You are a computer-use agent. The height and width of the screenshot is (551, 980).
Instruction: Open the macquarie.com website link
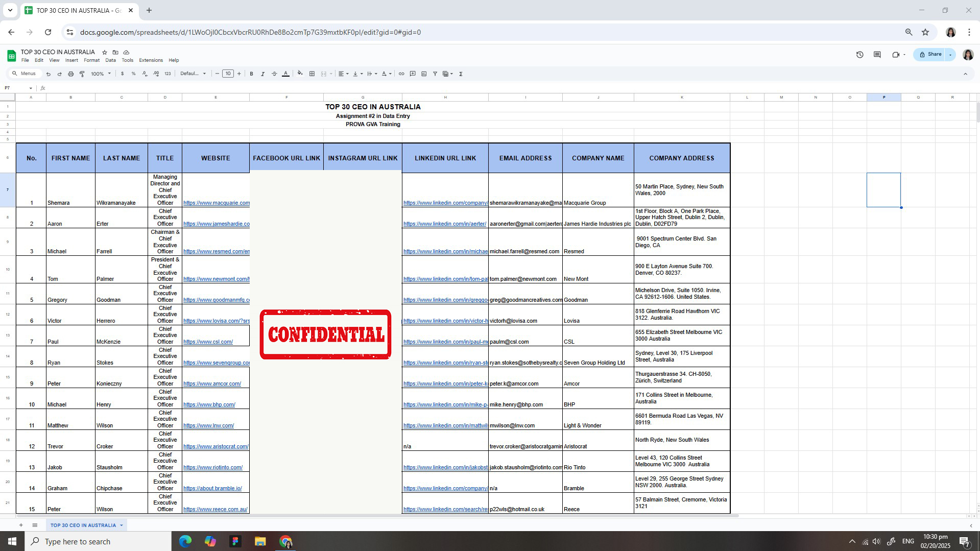[217, 203]
